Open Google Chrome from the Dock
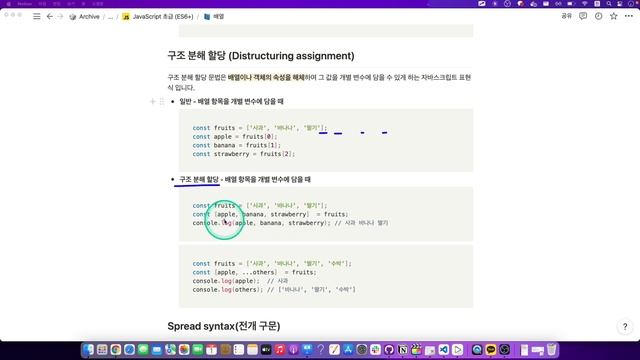The height and width of the screenshot is (360, 640). (116, 350)
